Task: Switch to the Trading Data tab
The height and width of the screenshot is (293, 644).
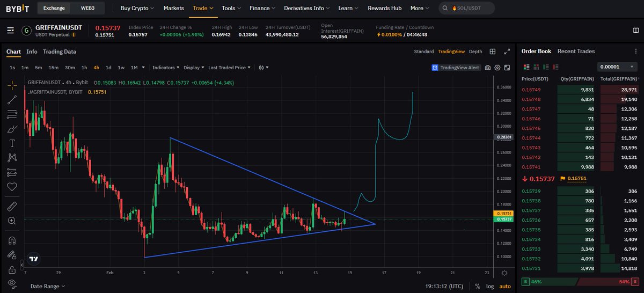Action: tap(60, 52)
